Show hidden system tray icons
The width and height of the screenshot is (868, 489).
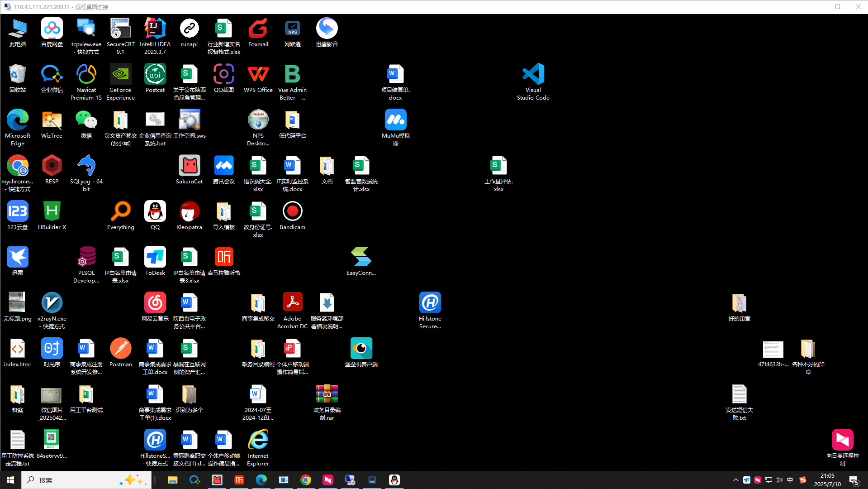(x=736, y=480)
